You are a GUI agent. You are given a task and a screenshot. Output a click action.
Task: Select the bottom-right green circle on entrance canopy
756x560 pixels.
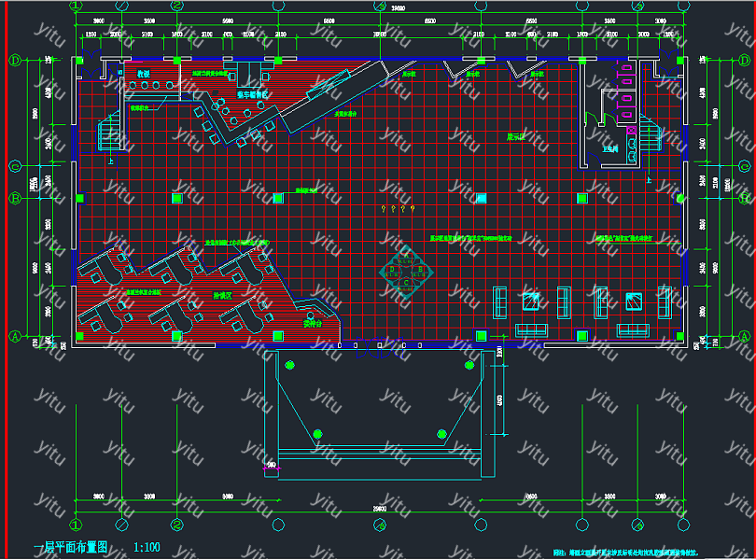[441, 433]
